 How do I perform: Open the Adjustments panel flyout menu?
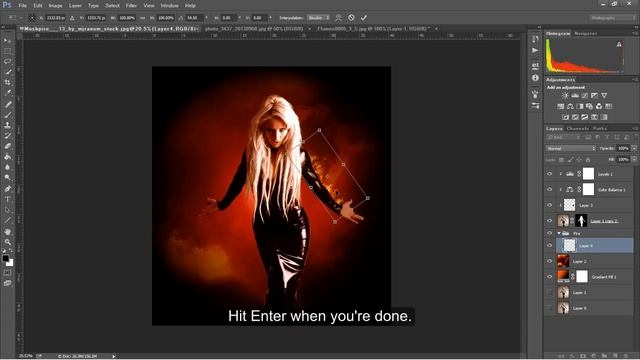pos(635,80)
